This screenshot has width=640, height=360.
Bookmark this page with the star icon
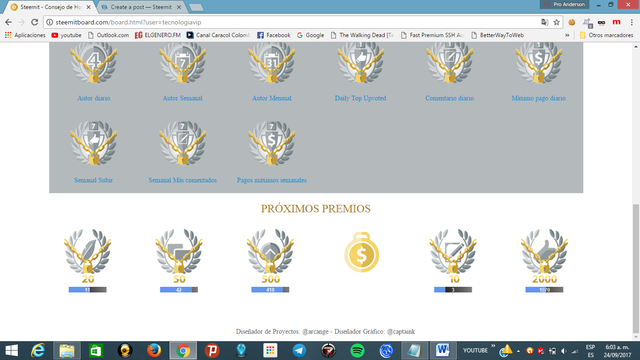tap(556, 22)
